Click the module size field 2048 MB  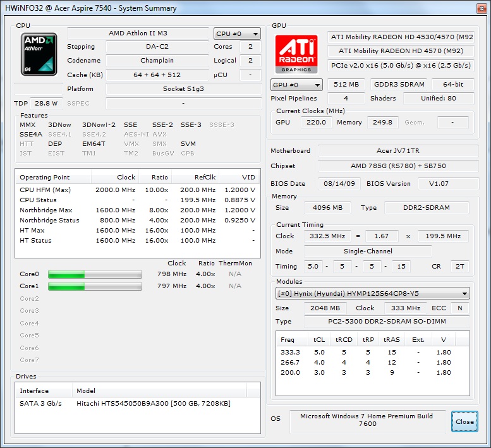325,308
